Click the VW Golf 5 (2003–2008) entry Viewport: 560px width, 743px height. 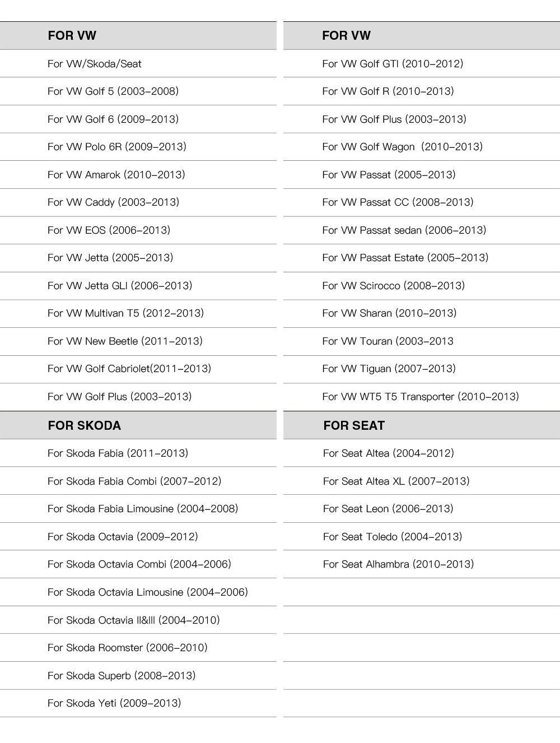pos(113,91)
